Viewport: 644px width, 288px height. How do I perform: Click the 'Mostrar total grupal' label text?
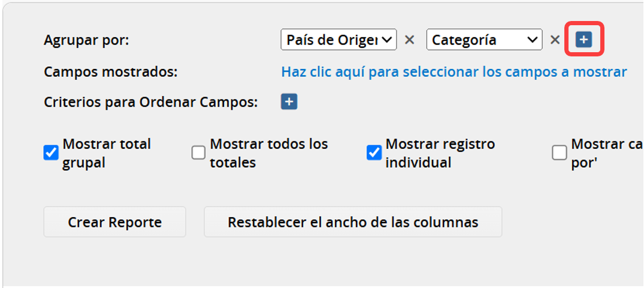pos(107,154)
